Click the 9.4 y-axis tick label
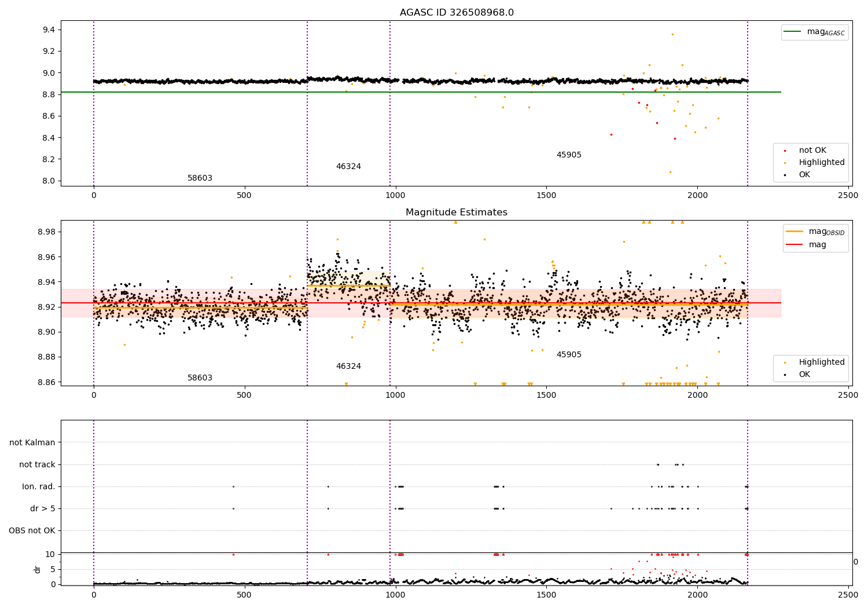The height and width of the screenshot is (608, 868). coord(49,30)
